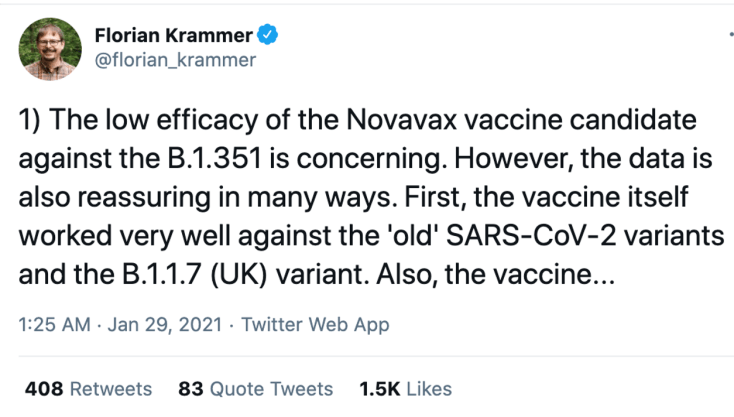The width and height of the screenshot is (734, 417).
Task: View the 1.5K Likes list
Action: [x=408, y=389]
